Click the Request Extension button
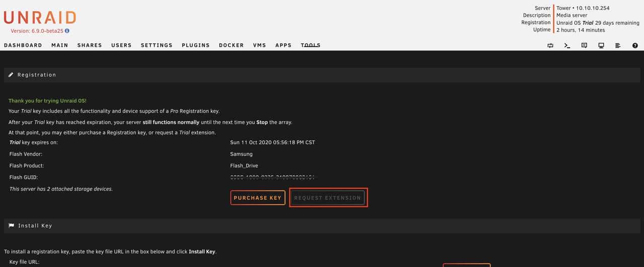 pos(328,198)
